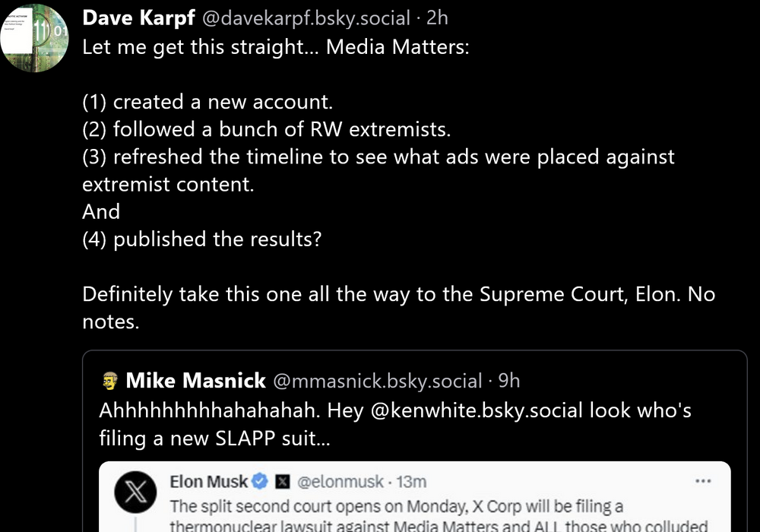Open Dave Karpf's profile avatar
The image size is (760, 532).
coord(35,38)
